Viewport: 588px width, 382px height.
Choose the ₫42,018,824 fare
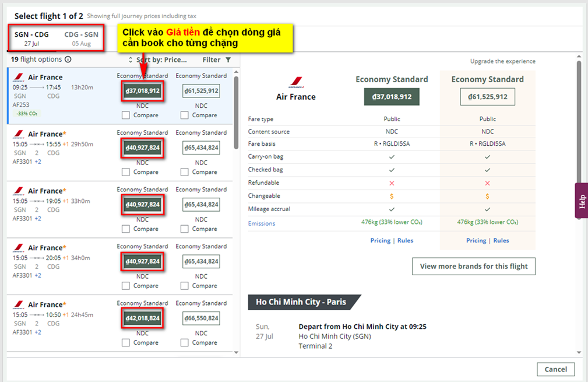coord(143,318)
